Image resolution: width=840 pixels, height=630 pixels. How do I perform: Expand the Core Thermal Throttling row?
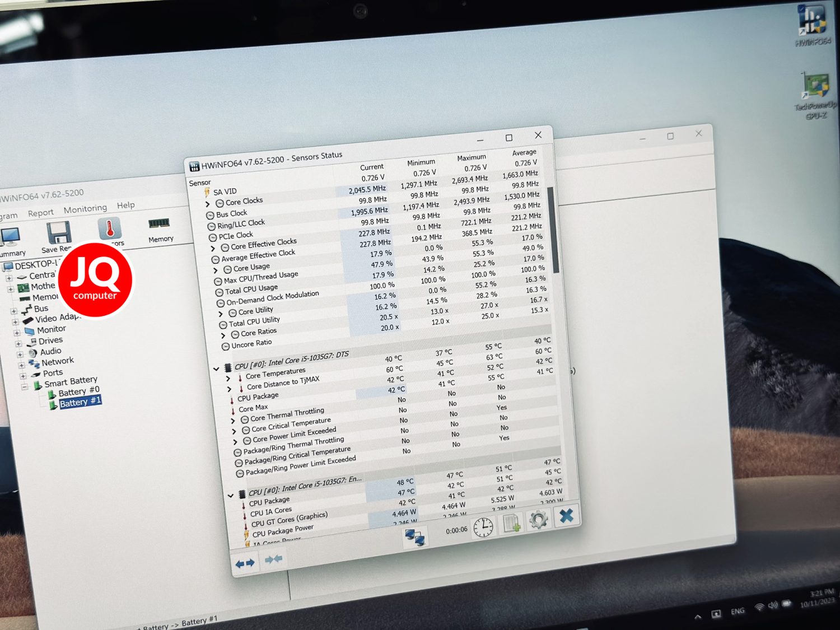[233, 421]
